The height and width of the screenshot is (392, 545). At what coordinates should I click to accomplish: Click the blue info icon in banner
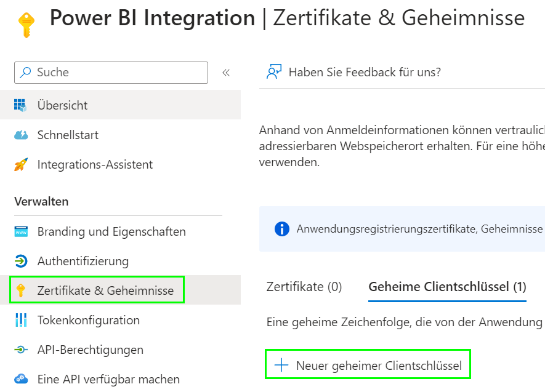click(x=281, y=229)
